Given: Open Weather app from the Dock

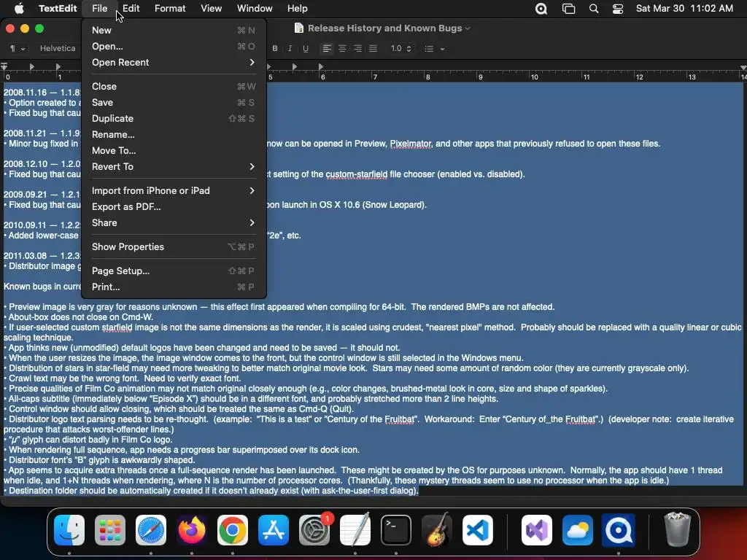Looking at the screenshot, I should pyautogui.click(x=578, y=530).
